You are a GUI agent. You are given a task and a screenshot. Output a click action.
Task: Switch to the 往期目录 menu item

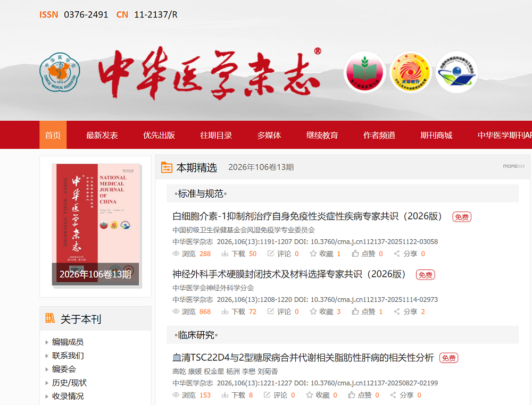216,135
